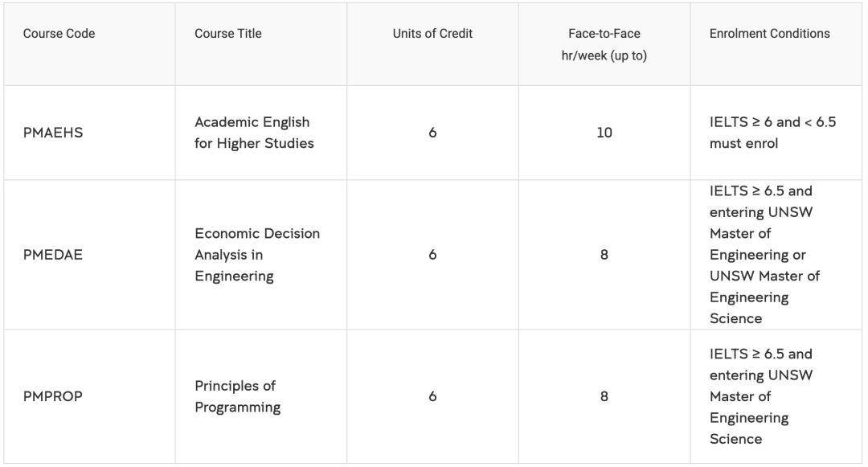Click Economic Decision Analysis in Engineering title
This screenshot has height=467, width=868.
pyautogui.click(x=257, y=255)
